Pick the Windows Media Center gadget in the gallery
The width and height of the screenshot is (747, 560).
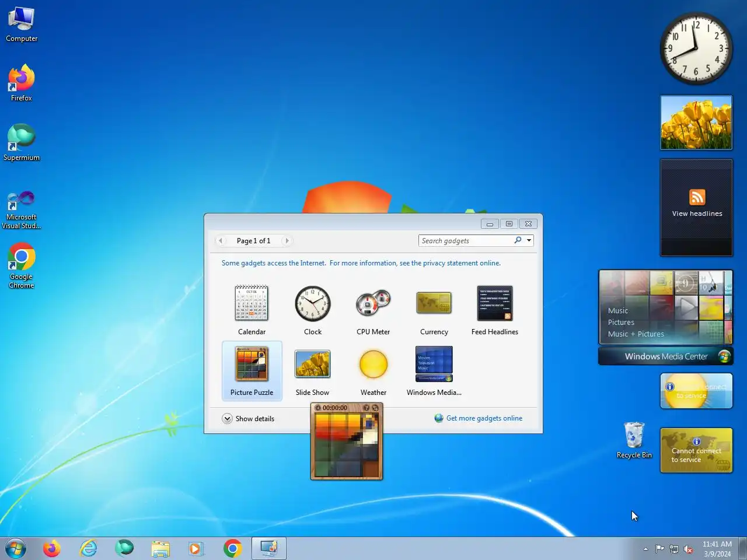click(x=434, y=371)
